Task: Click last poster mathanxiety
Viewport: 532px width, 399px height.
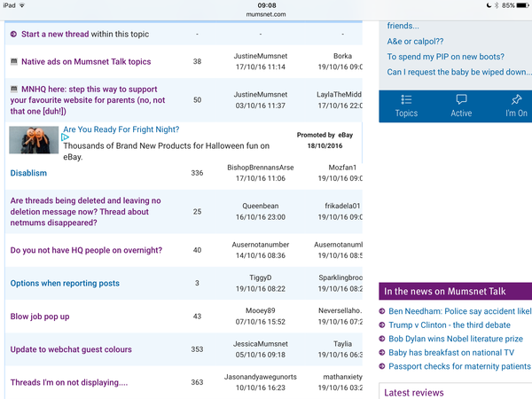Action: (342, 377)
